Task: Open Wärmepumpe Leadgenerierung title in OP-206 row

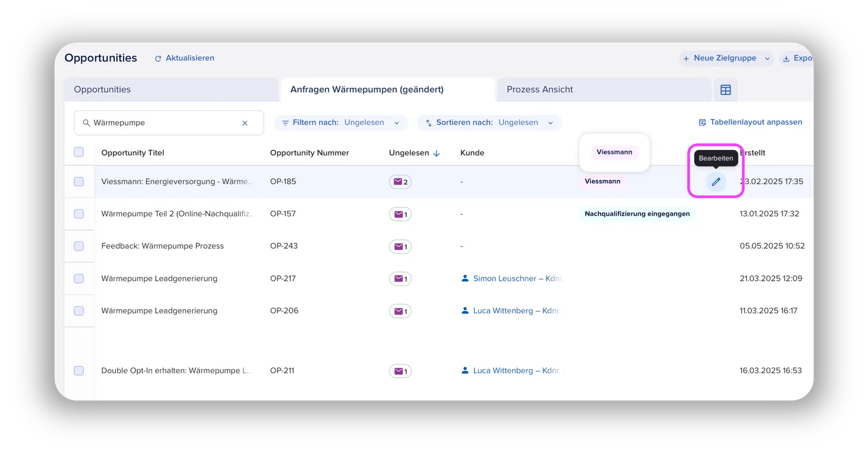Action: pyautogui.click(x=159, y=311)
